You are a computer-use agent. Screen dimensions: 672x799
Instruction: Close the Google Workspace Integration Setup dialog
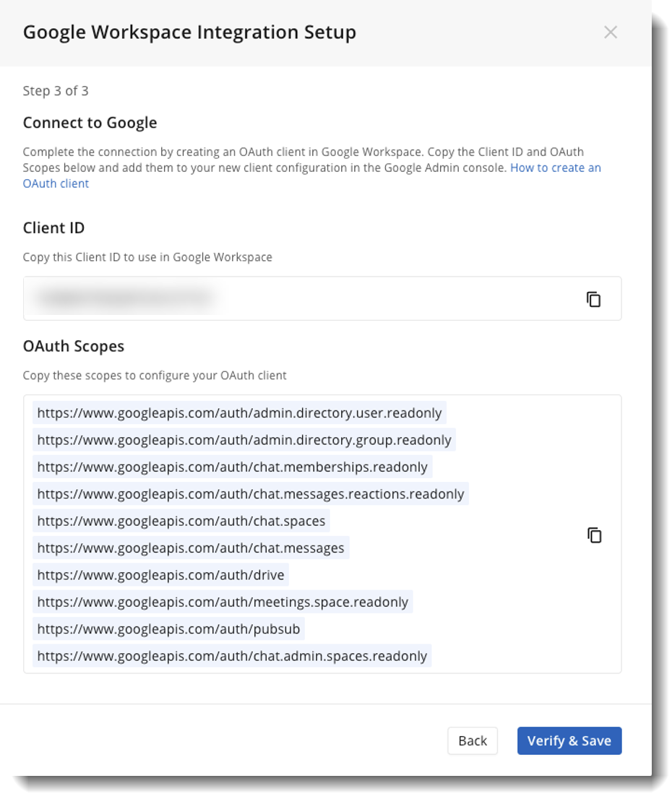coord(611,33)
